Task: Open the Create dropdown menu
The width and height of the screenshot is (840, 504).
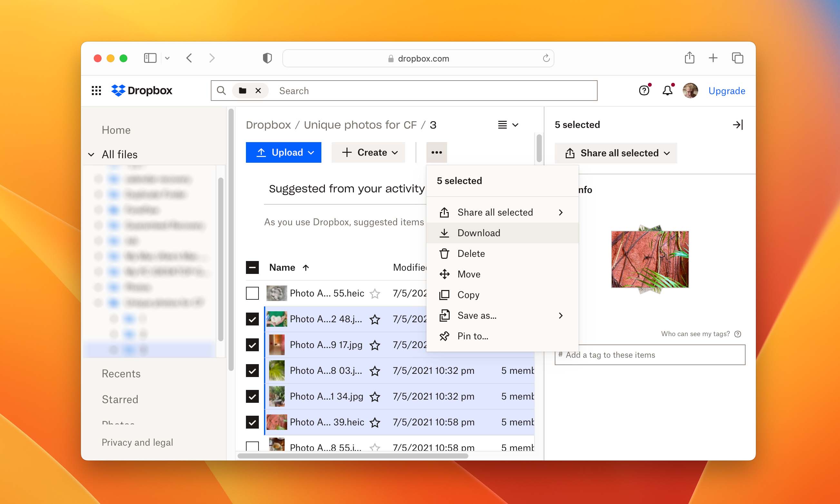Action: 368,152
